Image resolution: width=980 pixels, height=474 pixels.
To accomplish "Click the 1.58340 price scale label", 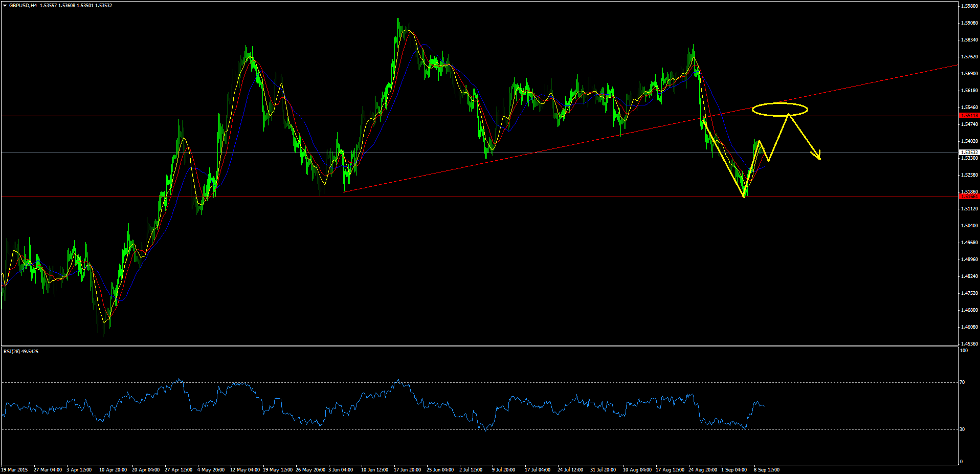I will click(x=970, y=40).
